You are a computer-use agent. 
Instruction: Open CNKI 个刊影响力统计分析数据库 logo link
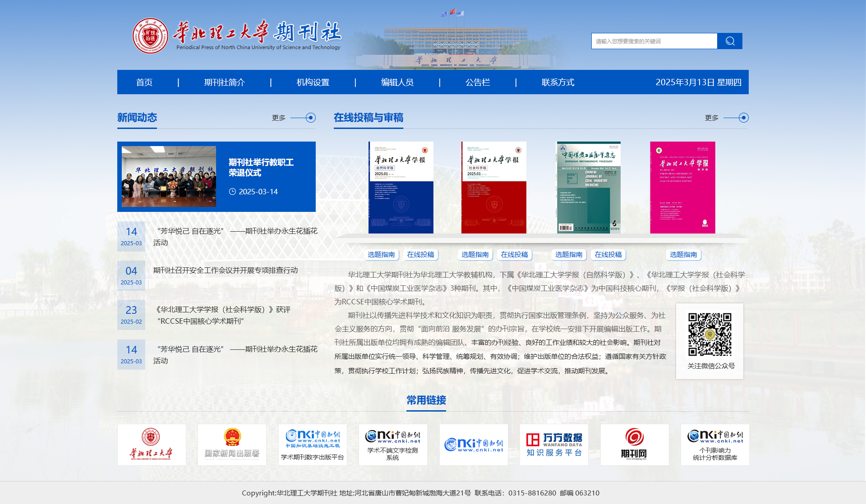(x=715, y=444)
